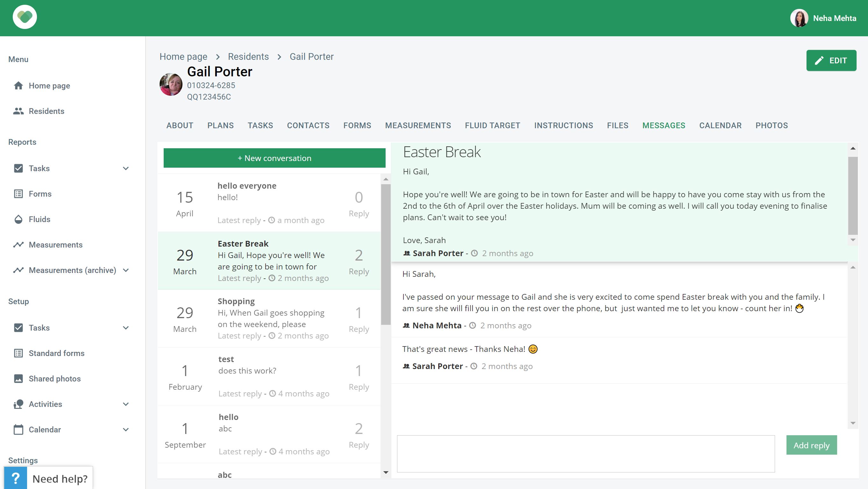Click breadcrumb chevron after Residents

[279, 57]
